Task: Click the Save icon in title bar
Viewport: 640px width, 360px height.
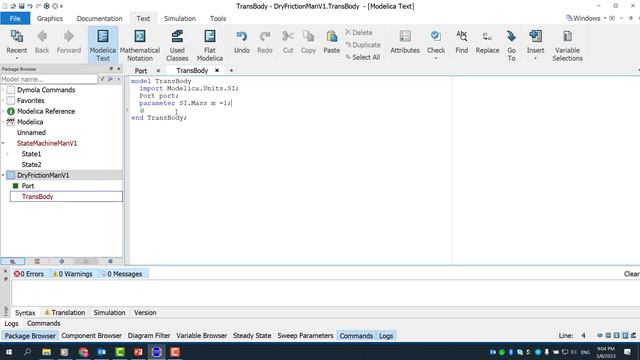Action: pos(22,6)
